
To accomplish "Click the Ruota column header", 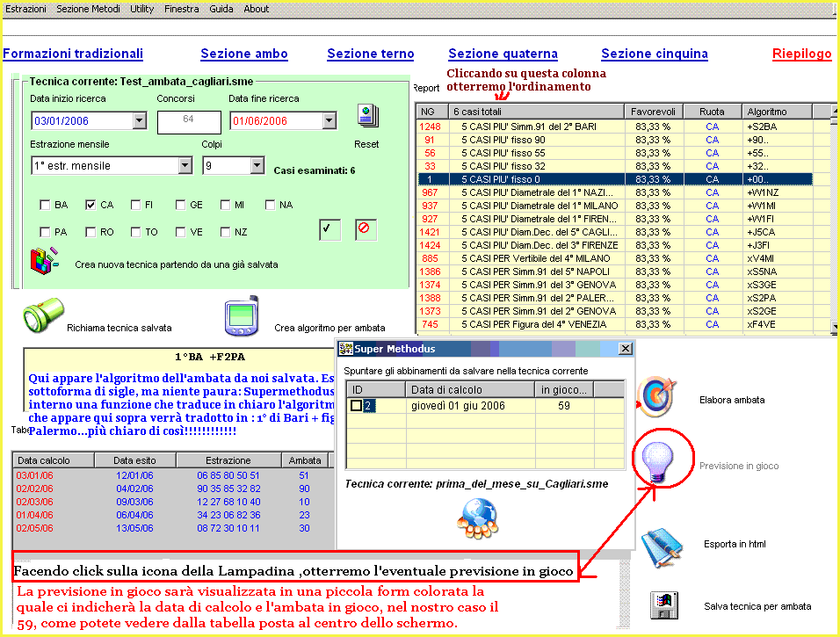I will 713,112.
